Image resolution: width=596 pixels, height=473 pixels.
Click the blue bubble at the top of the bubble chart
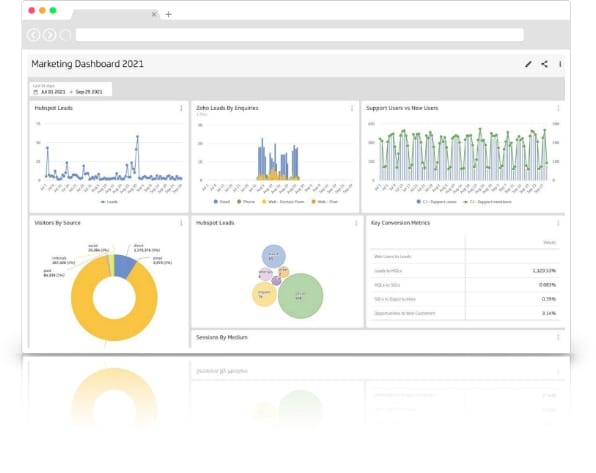point(273,256)
